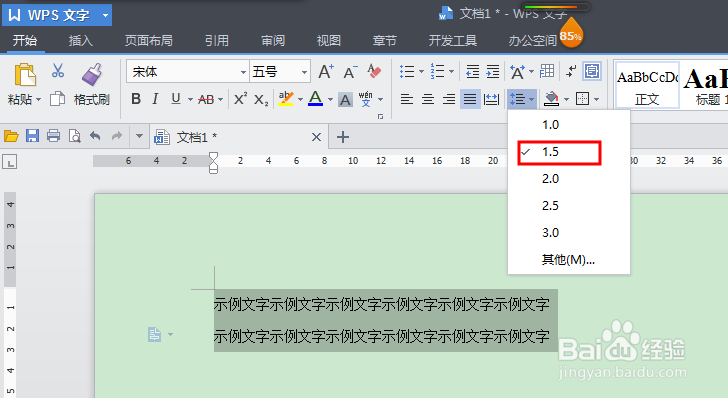This screenshot has width=728, height=398.
Task: Toggle strikethrough AB formatting
Action: point(206,99)
